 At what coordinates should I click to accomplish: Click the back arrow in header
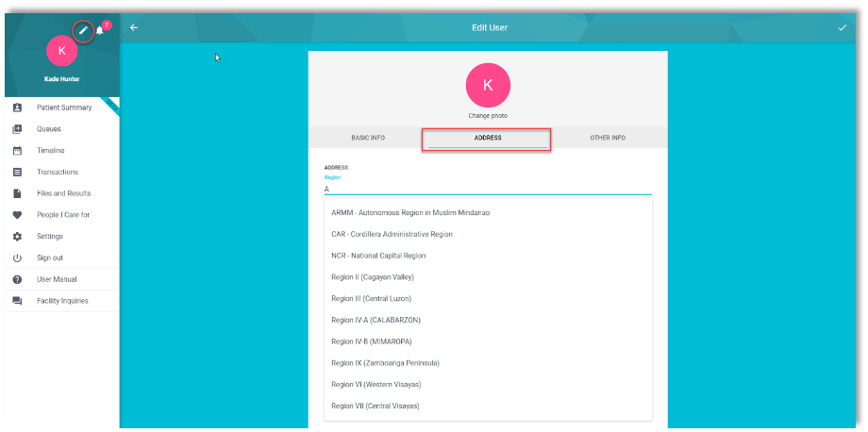coord(134,27)
